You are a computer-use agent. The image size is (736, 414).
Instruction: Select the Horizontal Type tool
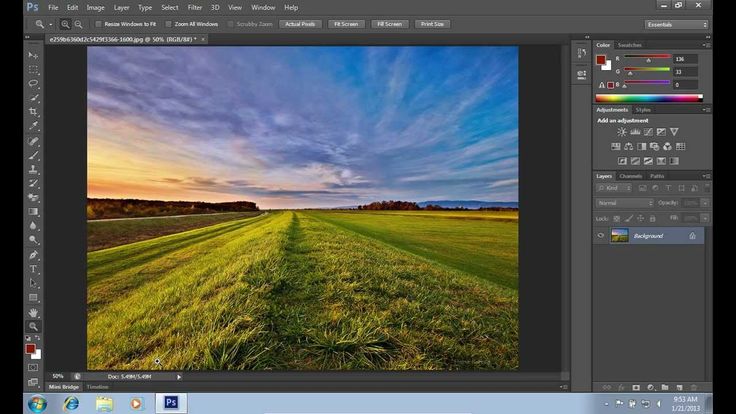coord(33,269)
